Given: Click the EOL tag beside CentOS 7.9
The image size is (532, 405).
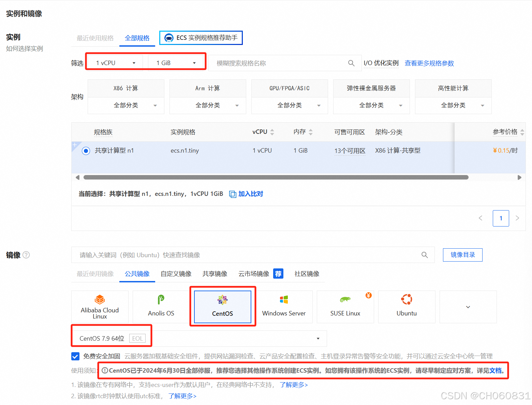Looking at the screenshot, I should pyautogui.click(x=137, y=338).
